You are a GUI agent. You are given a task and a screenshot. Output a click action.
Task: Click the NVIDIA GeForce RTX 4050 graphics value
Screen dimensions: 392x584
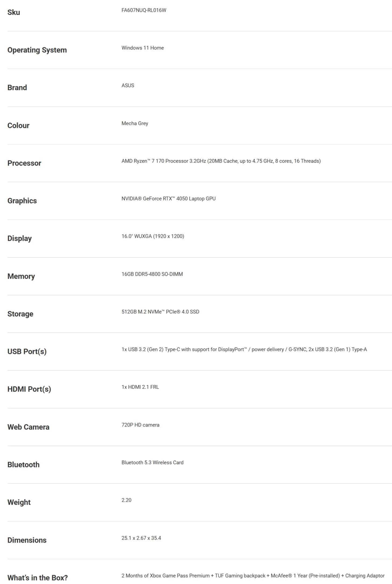point(168,199)
